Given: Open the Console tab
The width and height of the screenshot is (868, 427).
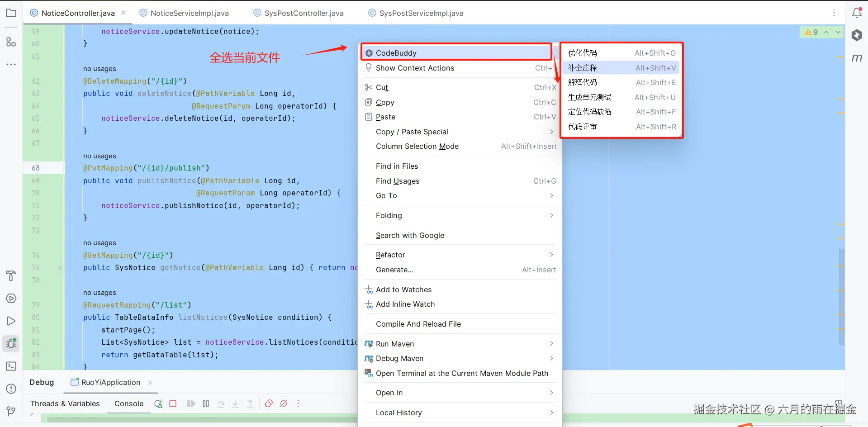Looking at the screenshot, I should click(x=129, y=403).
